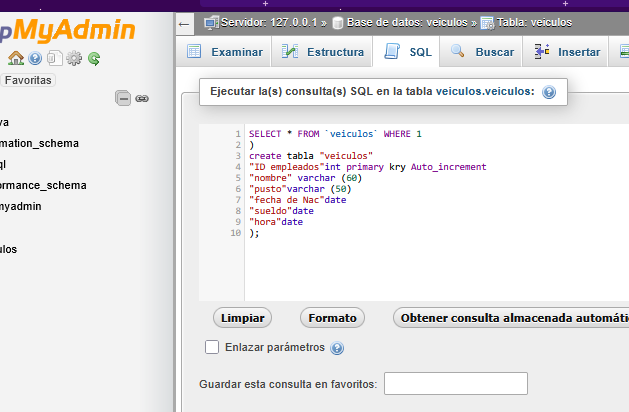
Task: Click the chain link icon in sidebar
Action: (x=142, y=98)
